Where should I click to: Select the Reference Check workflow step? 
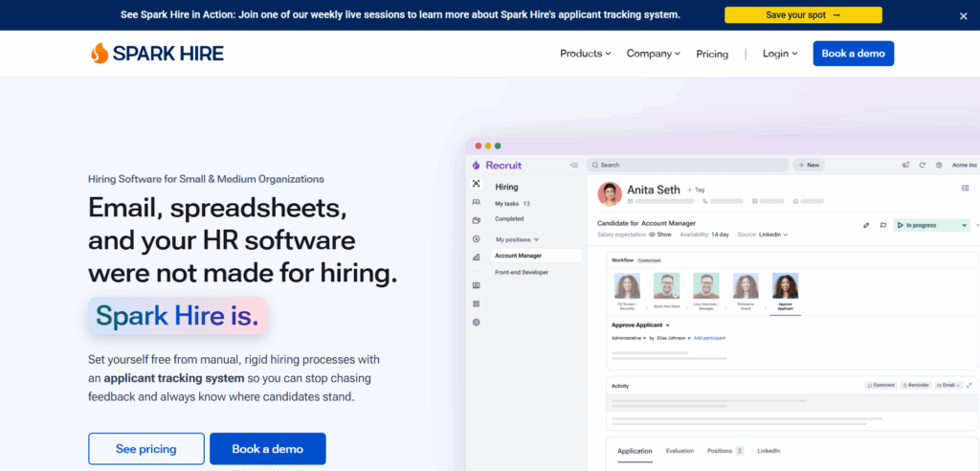point(746,291)
